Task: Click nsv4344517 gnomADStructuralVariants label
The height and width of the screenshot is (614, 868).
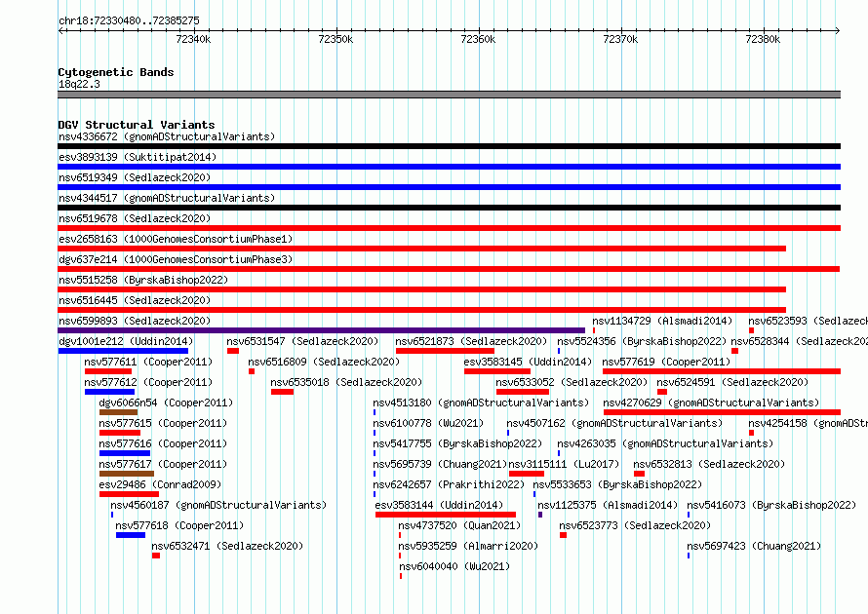Action: (x=167, y=198)
